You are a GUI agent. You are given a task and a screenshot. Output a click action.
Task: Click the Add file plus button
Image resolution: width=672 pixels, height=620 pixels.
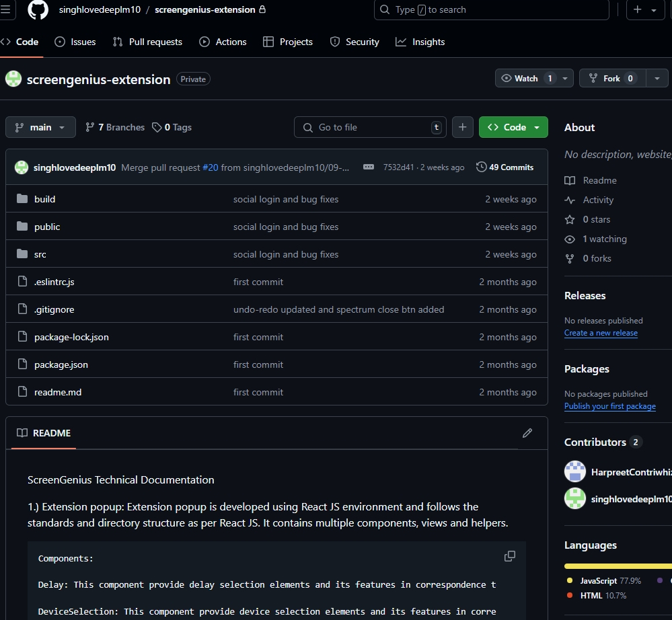pyautogui.click(x=462, y=127)
